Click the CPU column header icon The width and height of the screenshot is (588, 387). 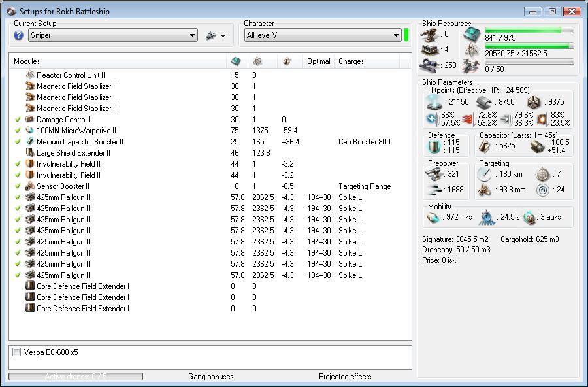[x=236, y=61]
